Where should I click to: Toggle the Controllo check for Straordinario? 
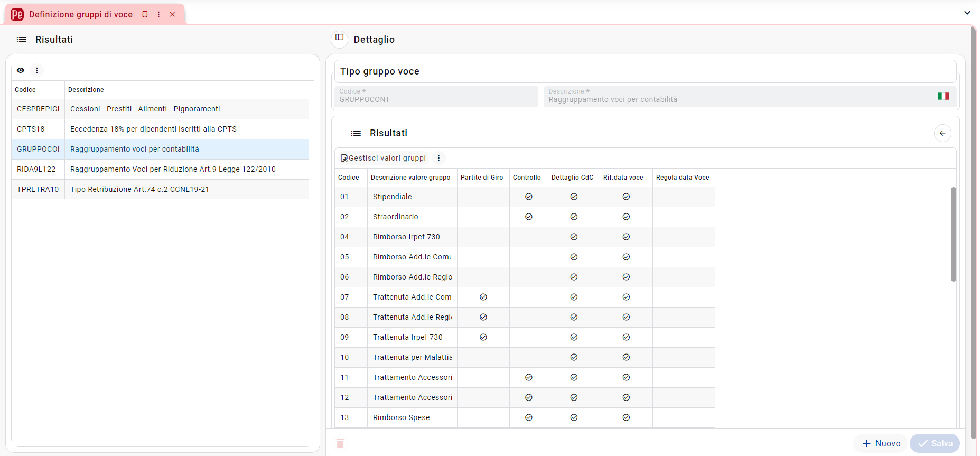(529, 217)
